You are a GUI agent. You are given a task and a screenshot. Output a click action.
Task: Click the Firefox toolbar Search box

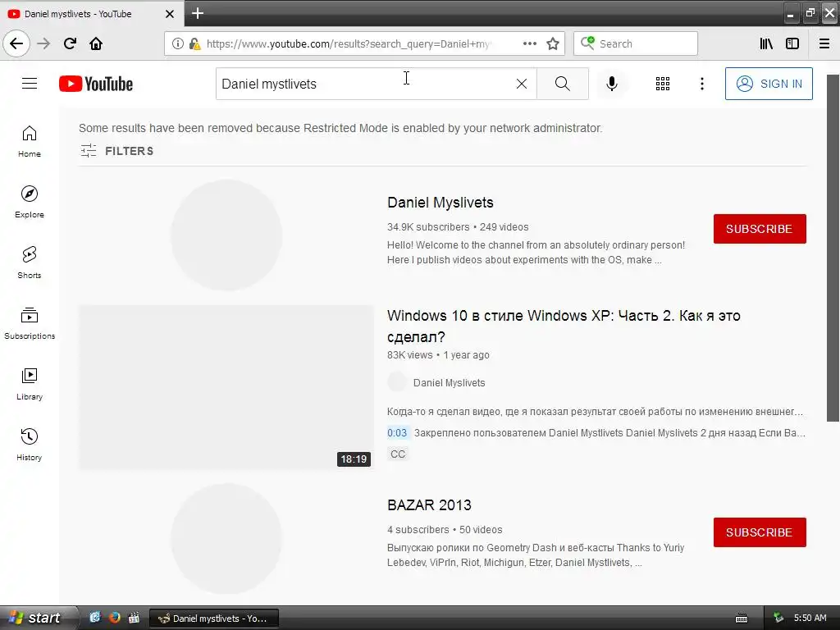point(636,43)
